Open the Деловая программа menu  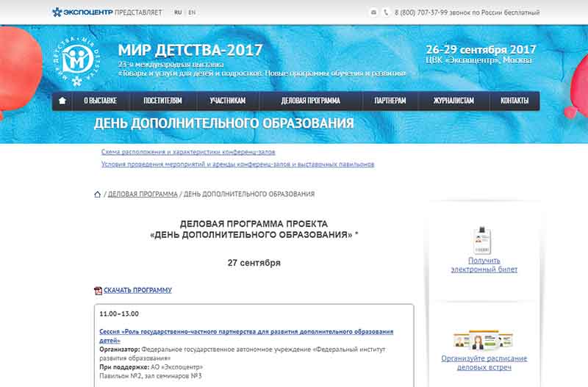tap(310, 101)
